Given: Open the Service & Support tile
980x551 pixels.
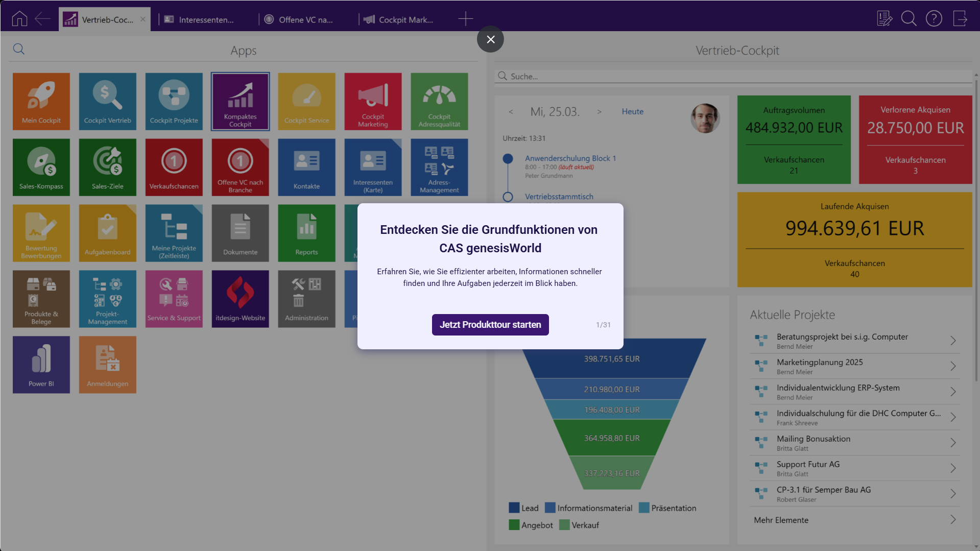Looking at the screenshot, I should (174, 299).
